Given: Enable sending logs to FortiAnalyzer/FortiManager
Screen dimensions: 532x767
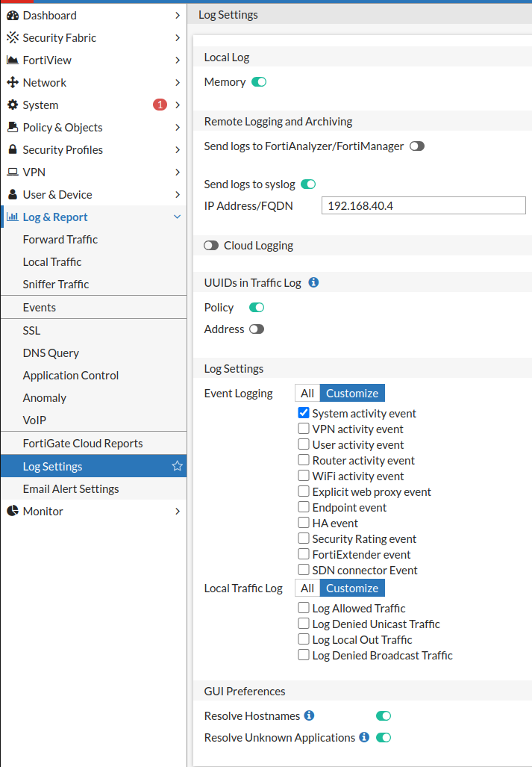Looking at the screenshot, I should [417, 146].
